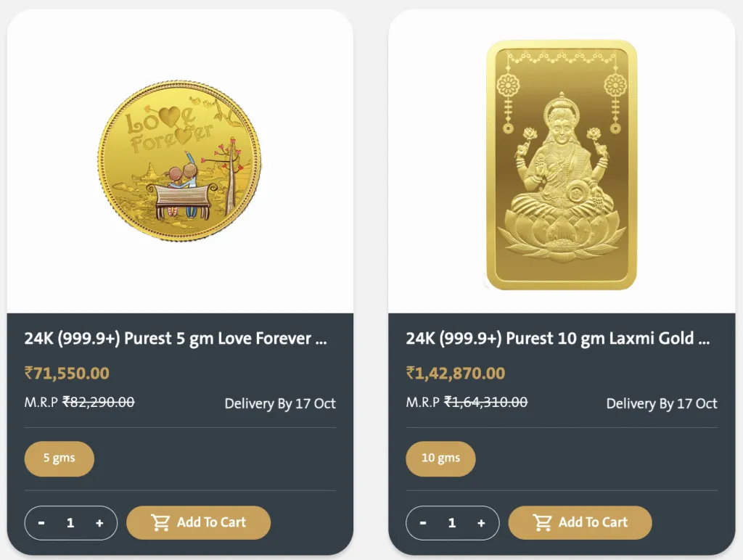Select the 10 gms weight option
The height and width of the screenshot is (560, 743).
tap(440, 458)
